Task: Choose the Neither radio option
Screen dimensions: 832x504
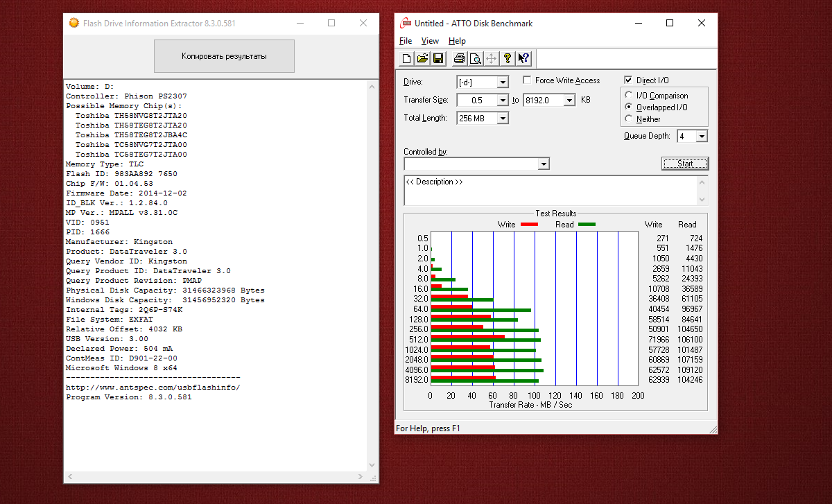Action: (629, 119)
